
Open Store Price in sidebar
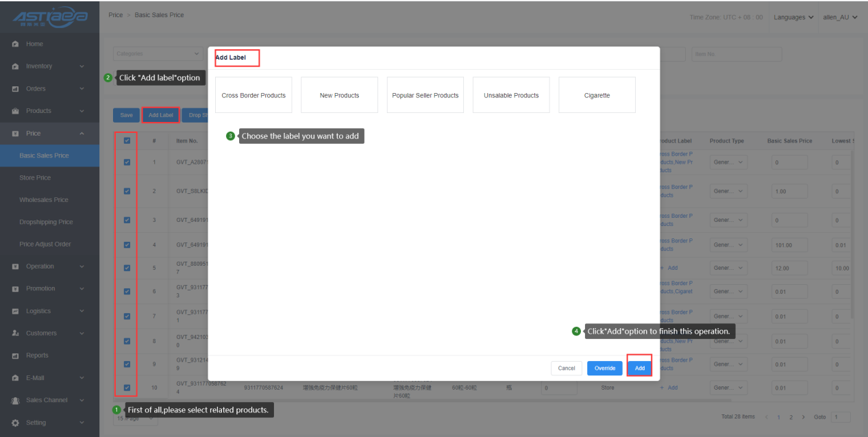(36, 178)
